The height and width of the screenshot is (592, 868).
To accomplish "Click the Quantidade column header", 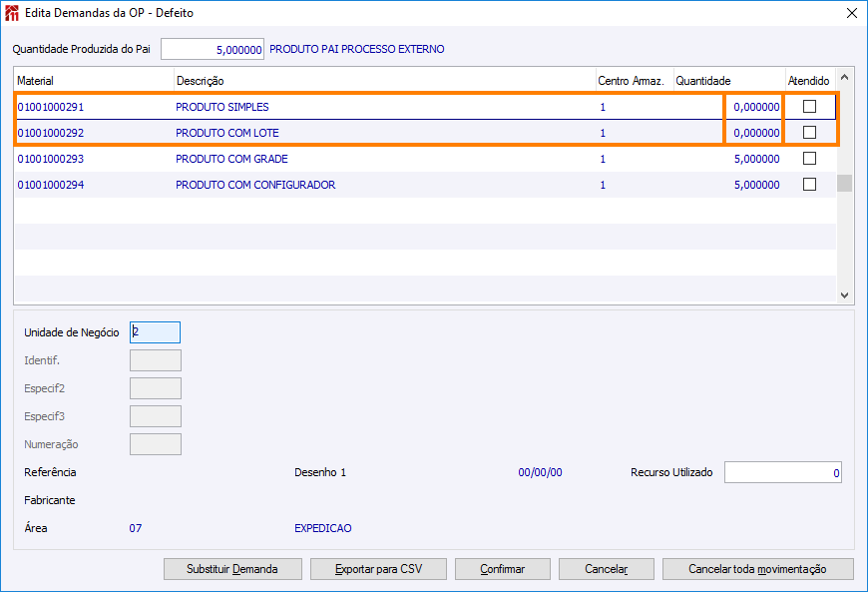I will pyautogui.click(x=729, y=81).
